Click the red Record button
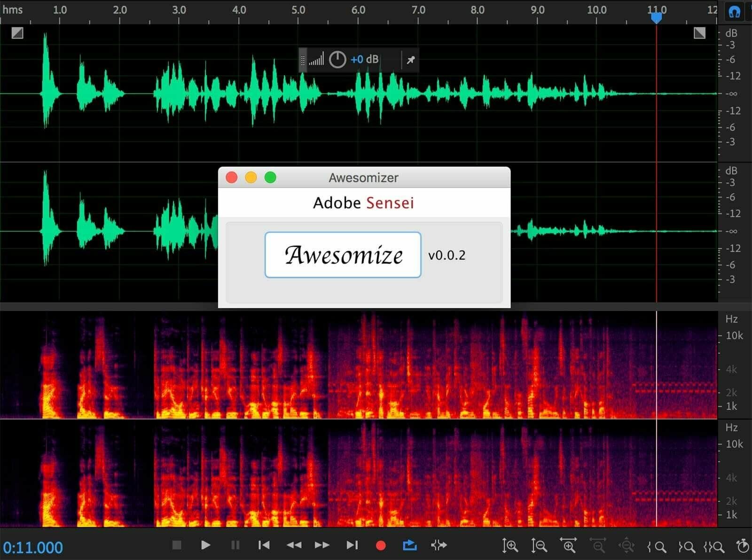The width and height of the screenshot is (752, 560). pyautogui.click(x=381, y=545)
